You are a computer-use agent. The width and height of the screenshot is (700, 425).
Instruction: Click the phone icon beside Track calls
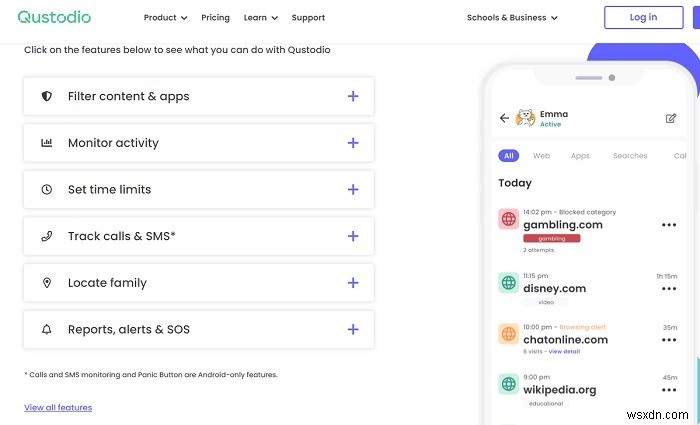tap(46, 237)
